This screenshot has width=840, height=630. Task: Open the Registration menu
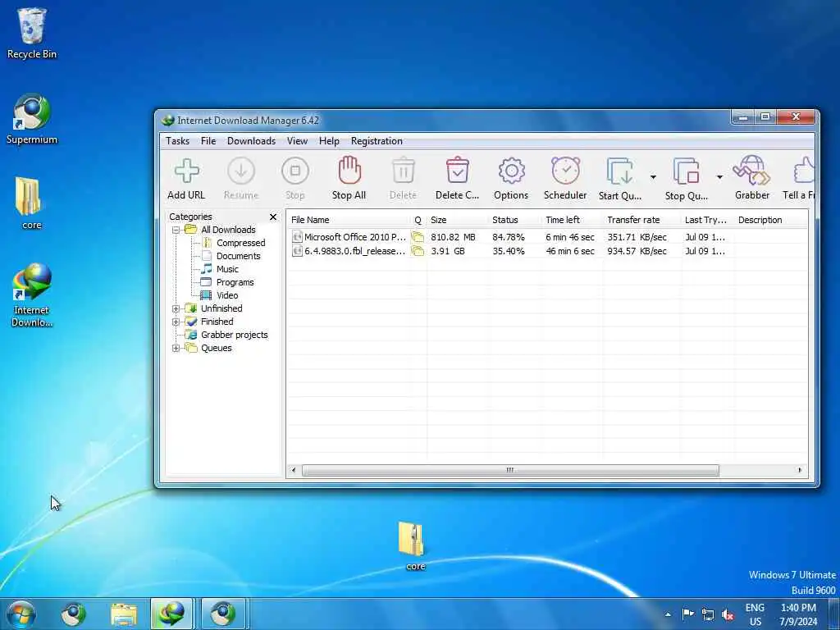[x=377, y=141]
